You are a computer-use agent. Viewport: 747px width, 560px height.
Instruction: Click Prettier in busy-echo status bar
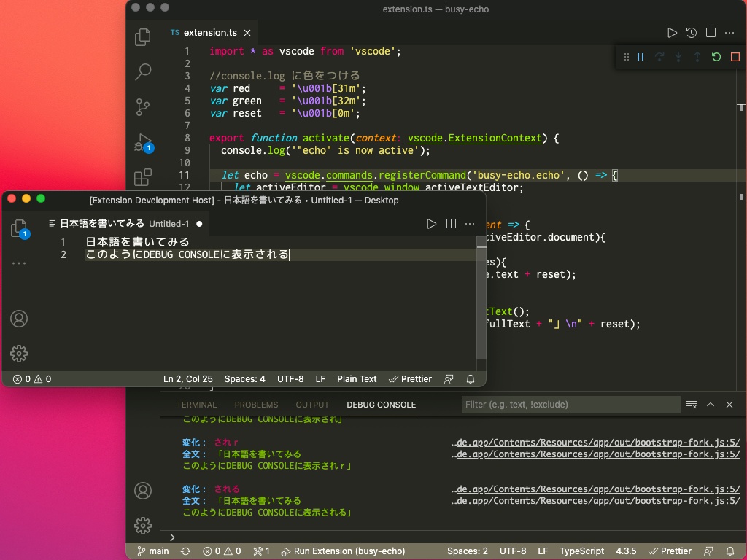pyautogui.click(x=670, y=551)
